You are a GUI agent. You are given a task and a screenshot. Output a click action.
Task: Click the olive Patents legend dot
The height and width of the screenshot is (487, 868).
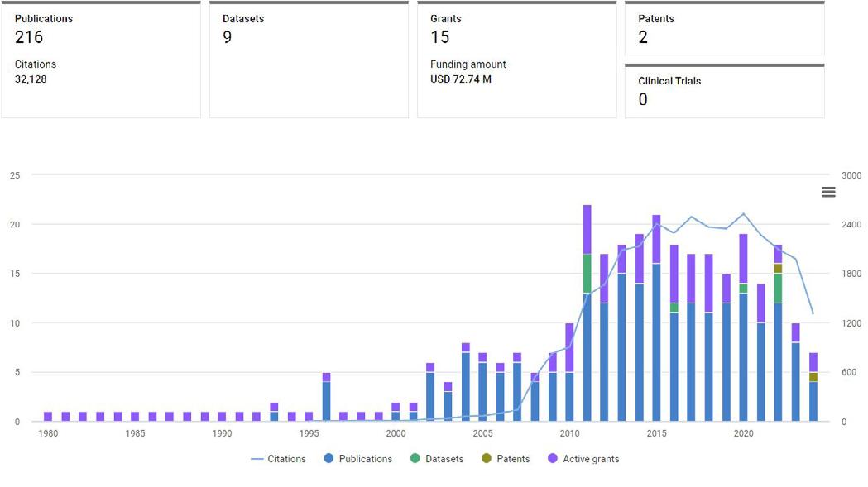pyautogui.click(x=485, y=459)
